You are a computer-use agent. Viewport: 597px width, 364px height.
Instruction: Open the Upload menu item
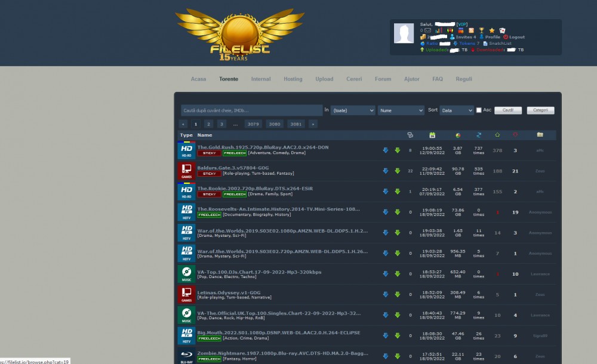pos(324,79)
